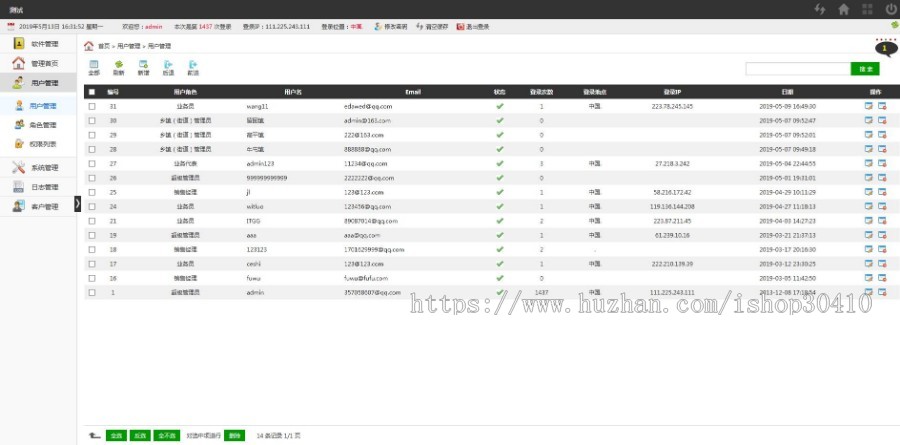Screen dimensions: 900x445
Task: Click the 刷新 refresh toolbar icon
Action: tap(118, 68)
